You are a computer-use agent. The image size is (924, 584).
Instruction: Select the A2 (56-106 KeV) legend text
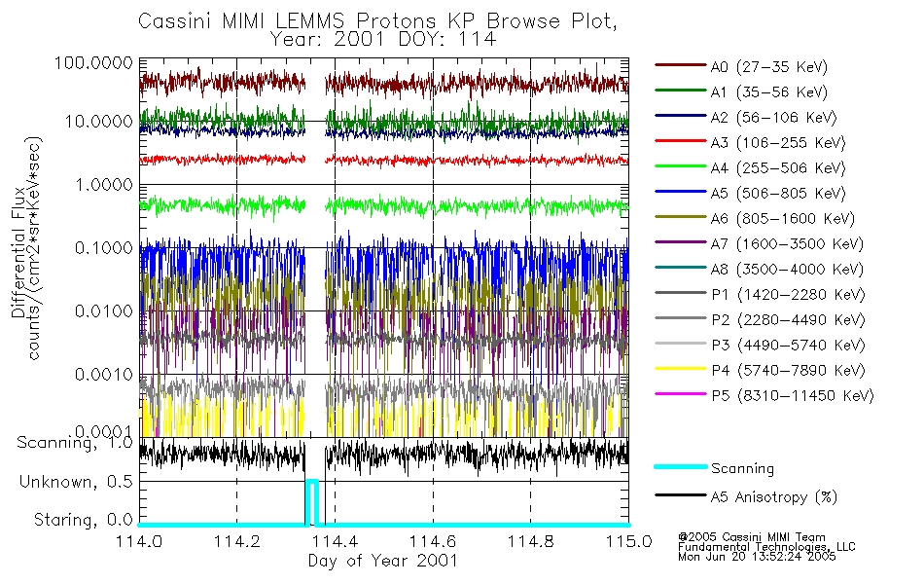coord(774,118)
